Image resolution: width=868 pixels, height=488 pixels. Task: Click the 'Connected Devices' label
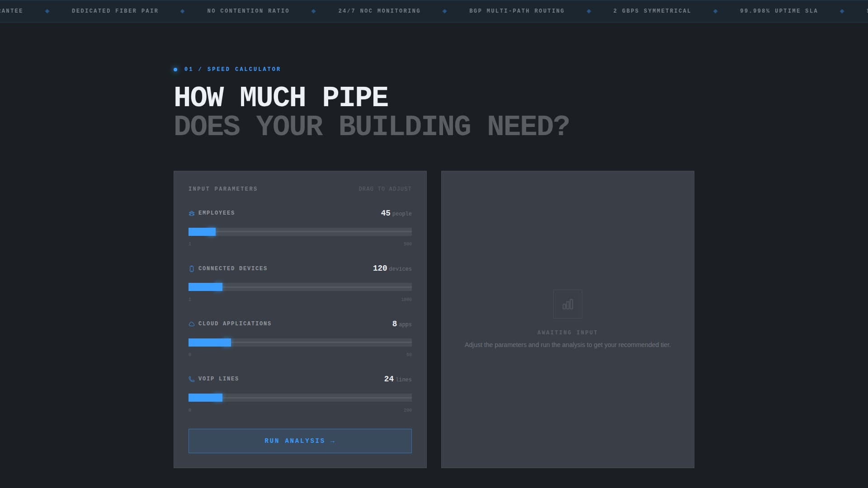(x=233, y=268)
